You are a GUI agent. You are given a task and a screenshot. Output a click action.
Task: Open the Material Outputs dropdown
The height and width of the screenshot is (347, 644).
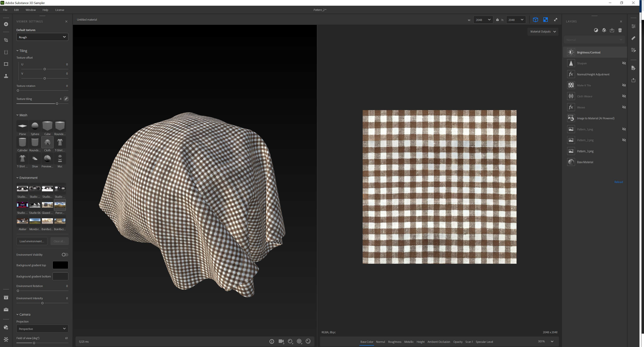(543, 32)
